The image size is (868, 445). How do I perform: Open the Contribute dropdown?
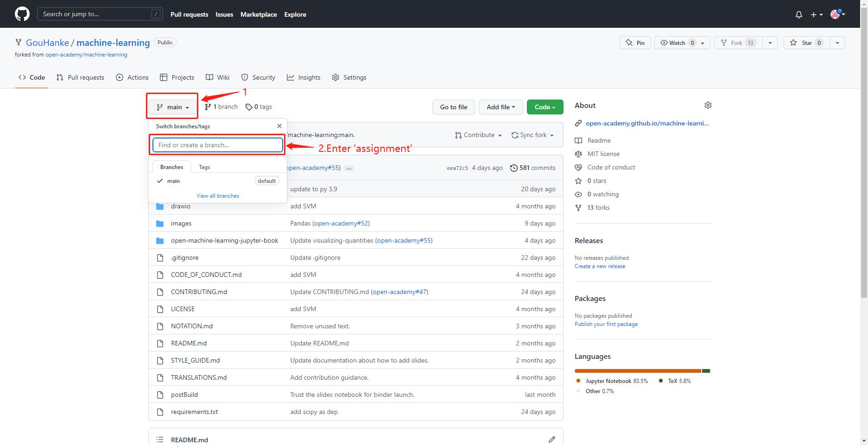[x=478, y=135]
